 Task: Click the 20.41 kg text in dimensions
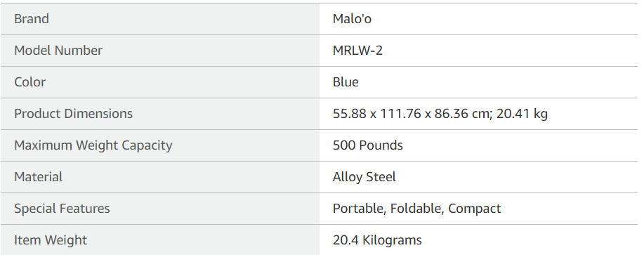coord(522,114)
